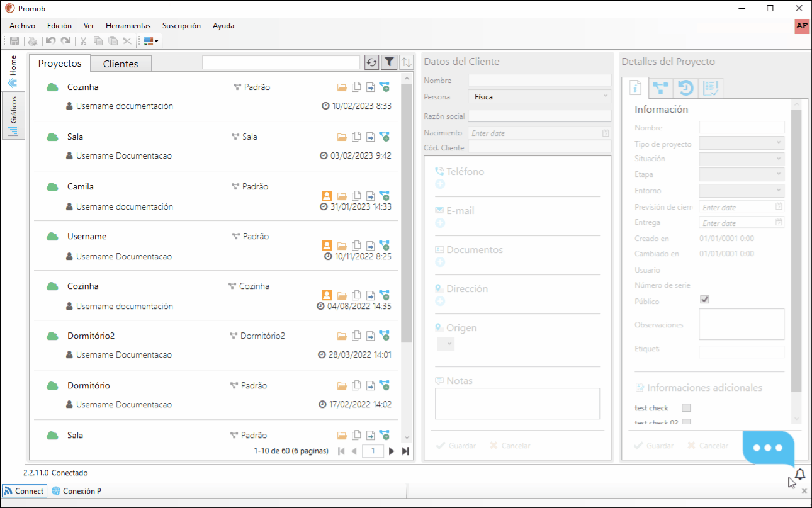Open folder icon on Dormitório2 row
The height and width of the screenshot is (508, 812).
point(342,336)
